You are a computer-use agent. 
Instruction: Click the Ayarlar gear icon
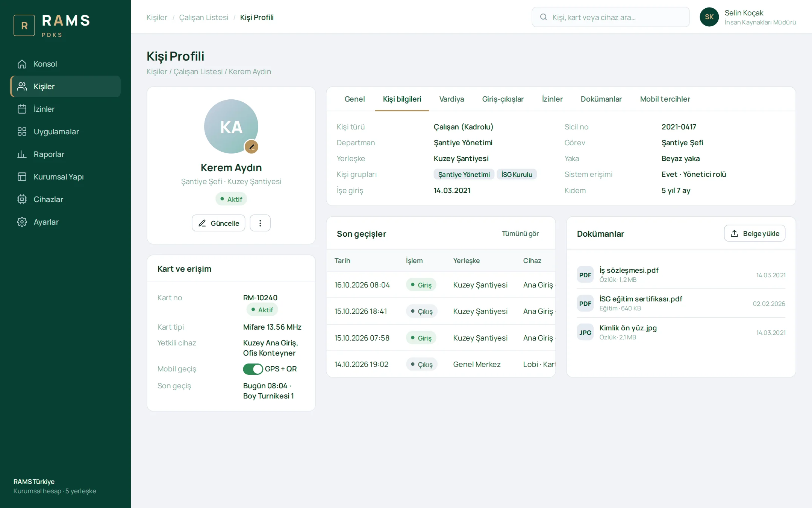pos(22,222)
